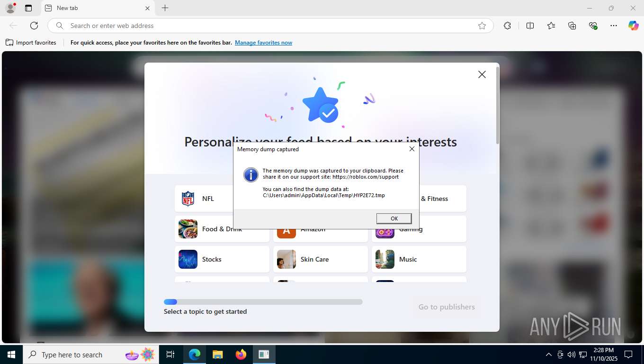644x364 pixels.
Task: Open the Favorites hub icon
Action: pyautogui.click(x=551, y=26)
